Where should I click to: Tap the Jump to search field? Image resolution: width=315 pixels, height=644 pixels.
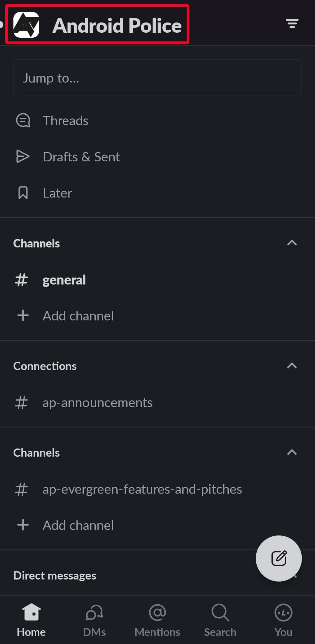click(157, 78)
